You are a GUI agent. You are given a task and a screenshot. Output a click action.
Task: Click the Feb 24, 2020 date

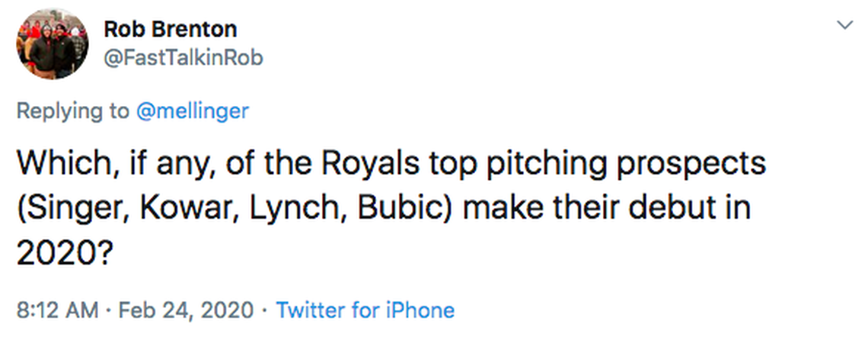(x=185, y=310)
